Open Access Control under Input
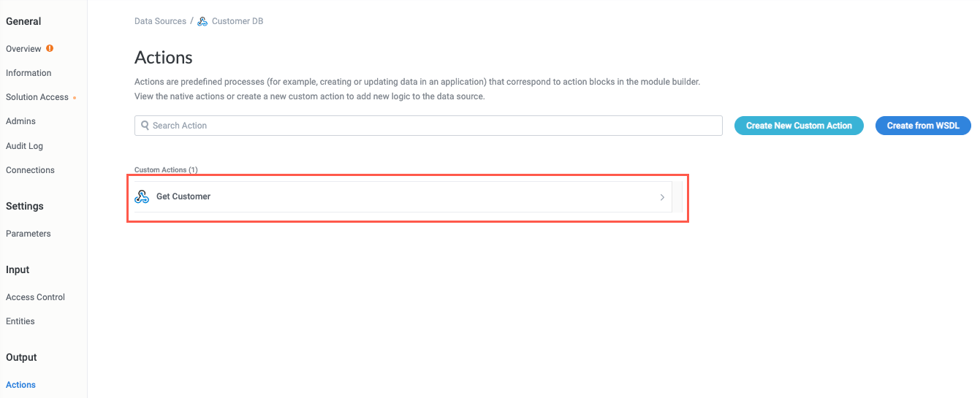980x398 pixels. click(x=35, y=297)
